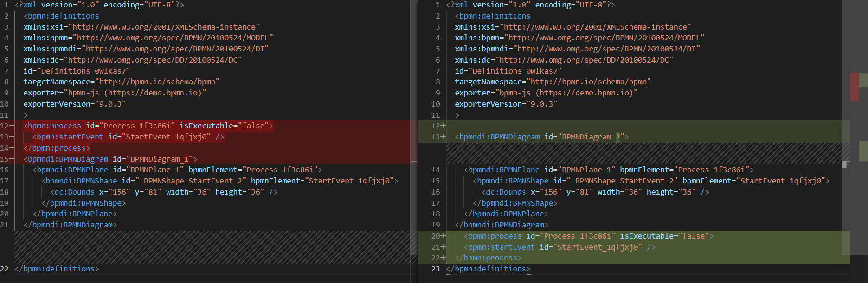Click the dc:Bounds line in the left editor
The width and height of the screenshot is (868, 283).
pos(164,192)
